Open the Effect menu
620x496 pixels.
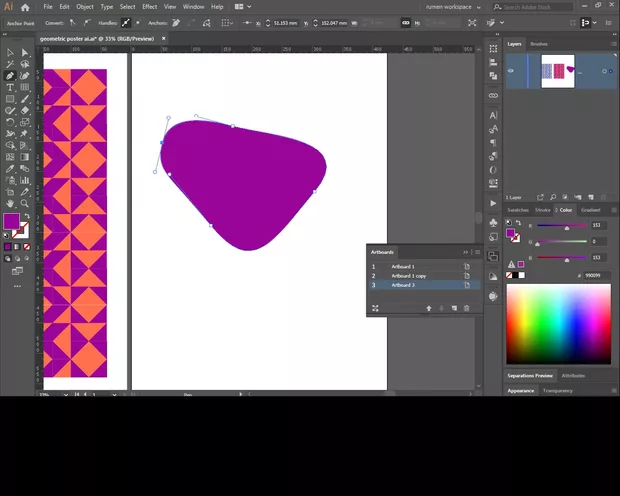(x=149, y=7)
